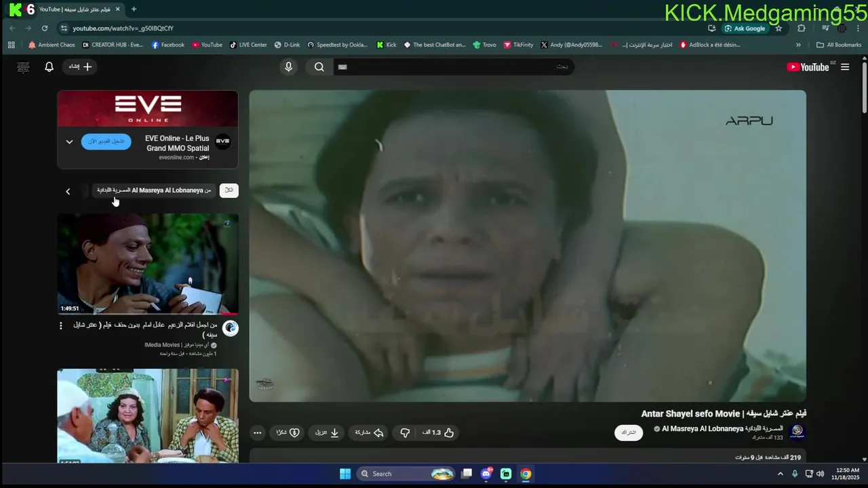
Task: Open TikFinity bookmark
Action: click(518, 45)
